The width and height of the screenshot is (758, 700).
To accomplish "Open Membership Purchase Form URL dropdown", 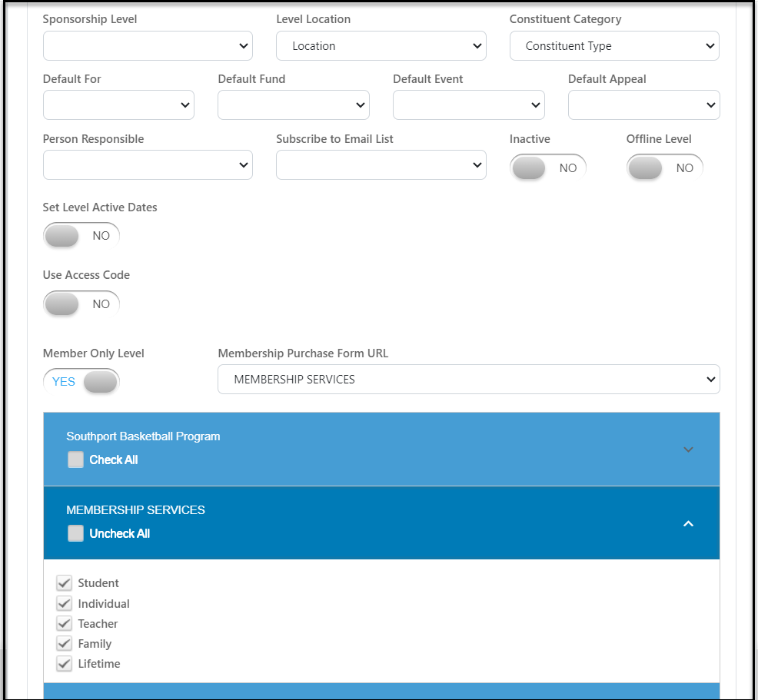I will (468, 380).
